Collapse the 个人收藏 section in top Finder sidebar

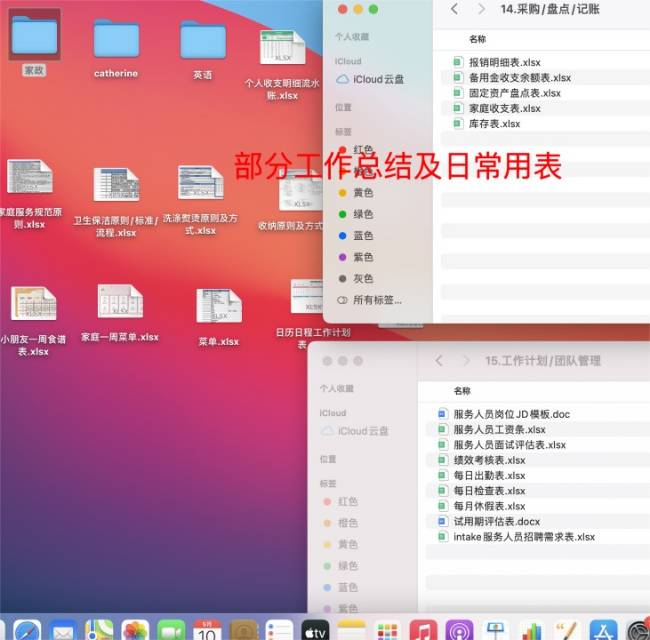(x=352, y=36)
